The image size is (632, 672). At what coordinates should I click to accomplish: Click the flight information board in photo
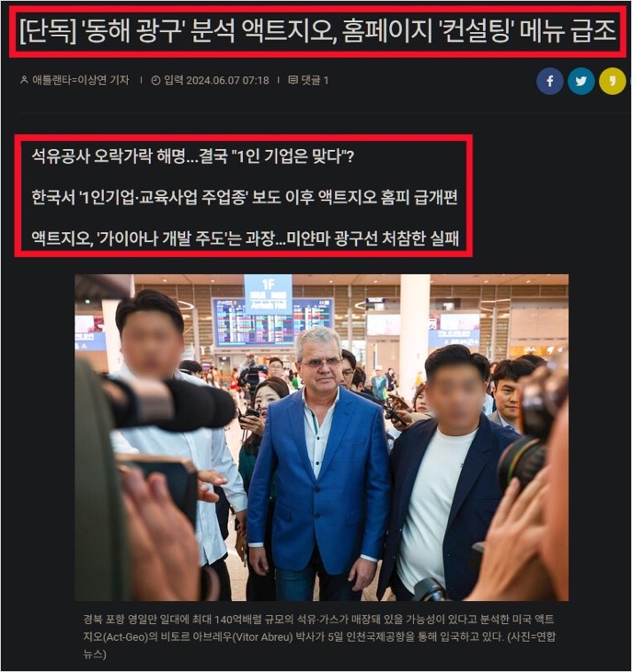tap(272, 323)
